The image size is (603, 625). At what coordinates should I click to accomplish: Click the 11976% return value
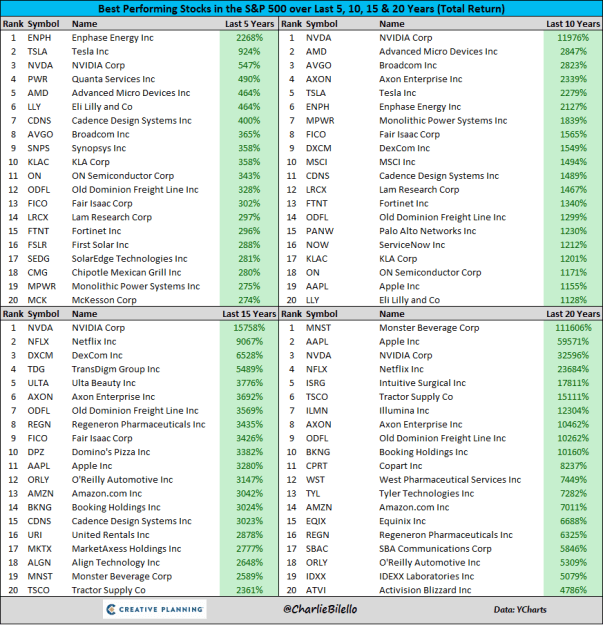coord(573,38)
